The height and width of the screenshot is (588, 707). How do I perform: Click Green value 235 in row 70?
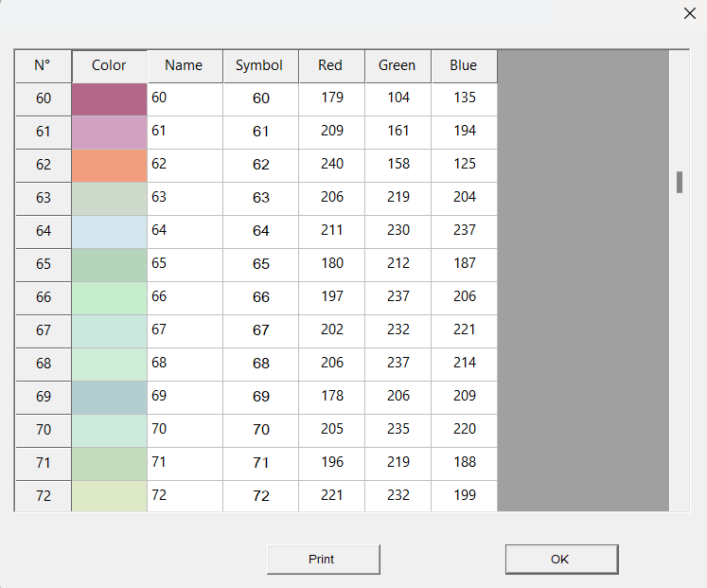[398, 431]
